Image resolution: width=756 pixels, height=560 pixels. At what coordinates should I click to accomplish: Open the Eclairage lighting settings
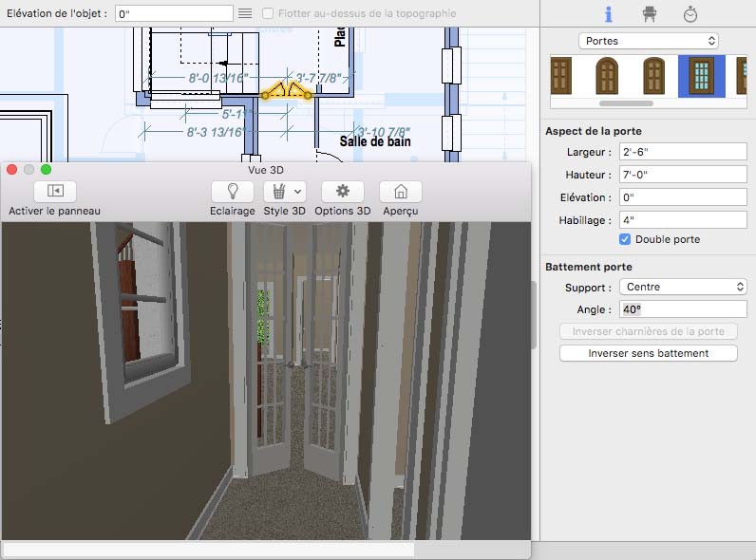click(232, 191)
